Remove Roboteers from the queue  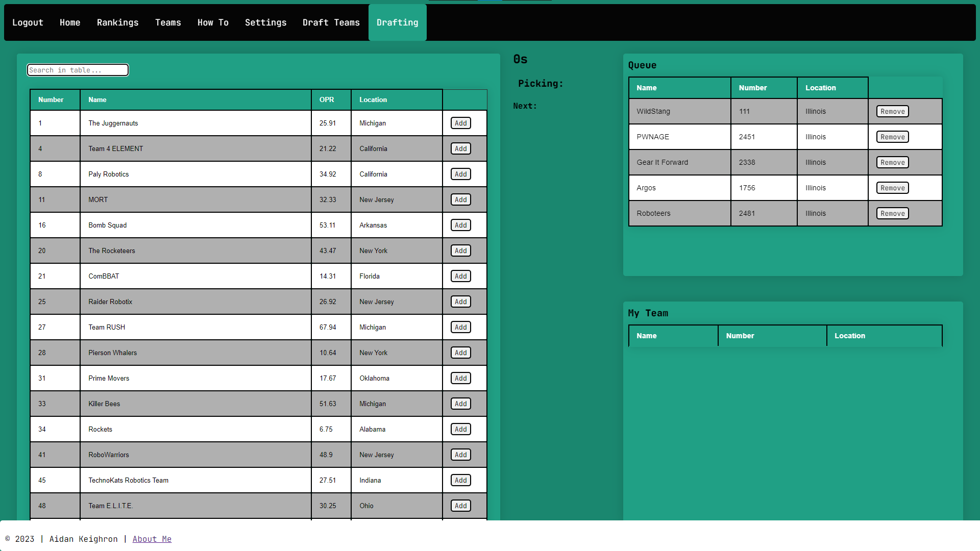(x=892, y=213)
